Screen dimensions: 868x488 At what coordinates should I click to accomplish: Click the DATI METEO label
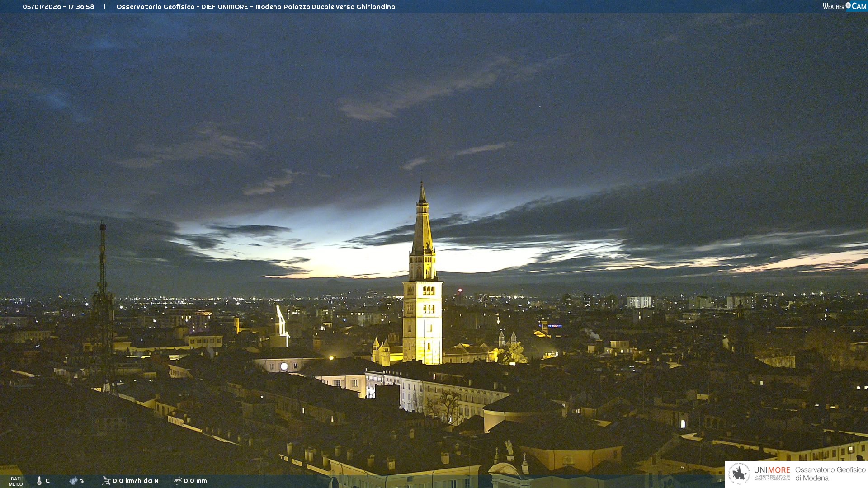pos(16,481)
